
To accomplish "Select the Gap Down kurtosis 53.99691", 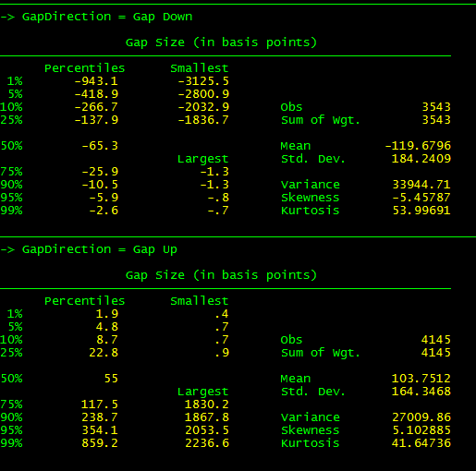I will pos(421,210).
